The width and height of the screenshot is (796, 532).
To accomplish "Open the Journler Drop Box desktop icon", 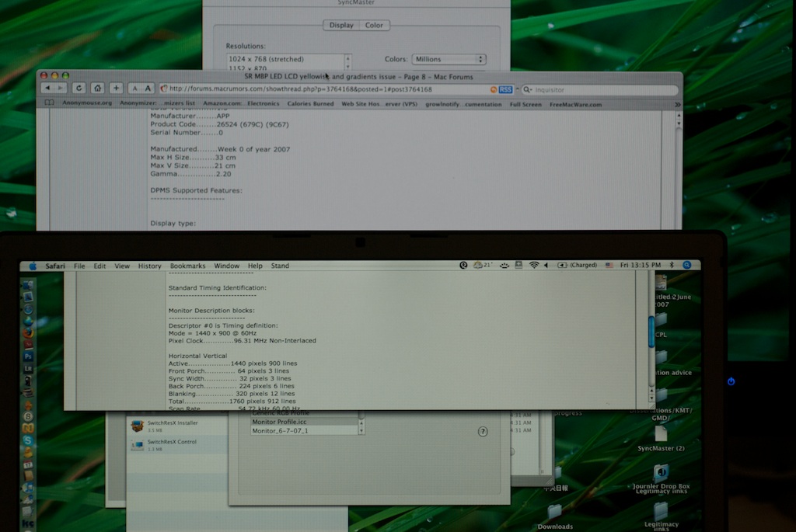I will click(661, 478).
